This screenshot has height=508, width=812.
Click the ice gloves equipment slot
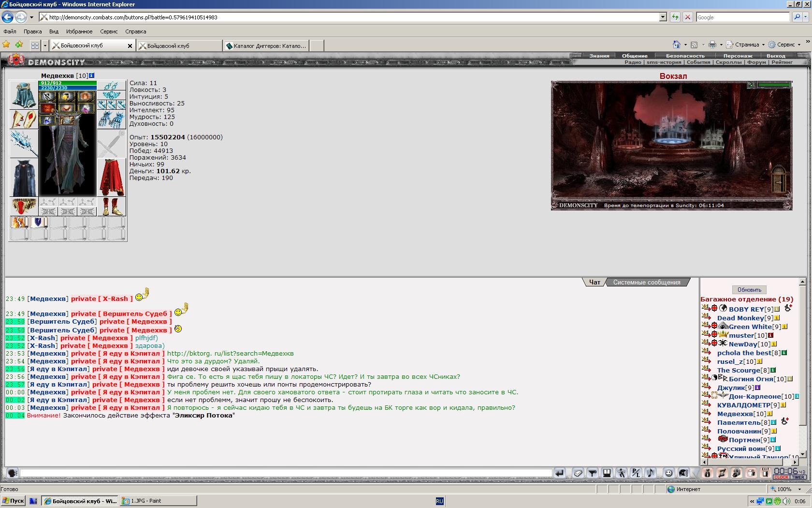point(112,119)
